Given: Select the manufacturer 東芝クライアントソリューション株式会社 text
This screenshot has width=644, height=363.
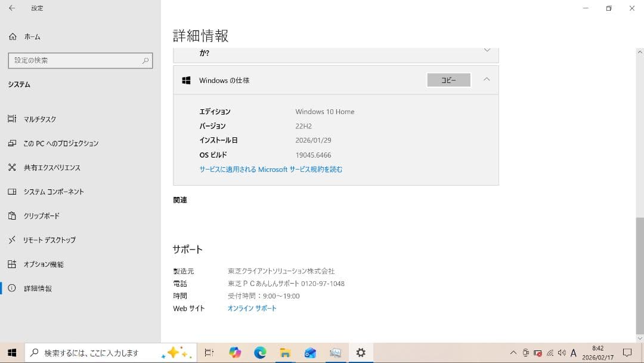Looking at the screenshot, I should (281, 271).
